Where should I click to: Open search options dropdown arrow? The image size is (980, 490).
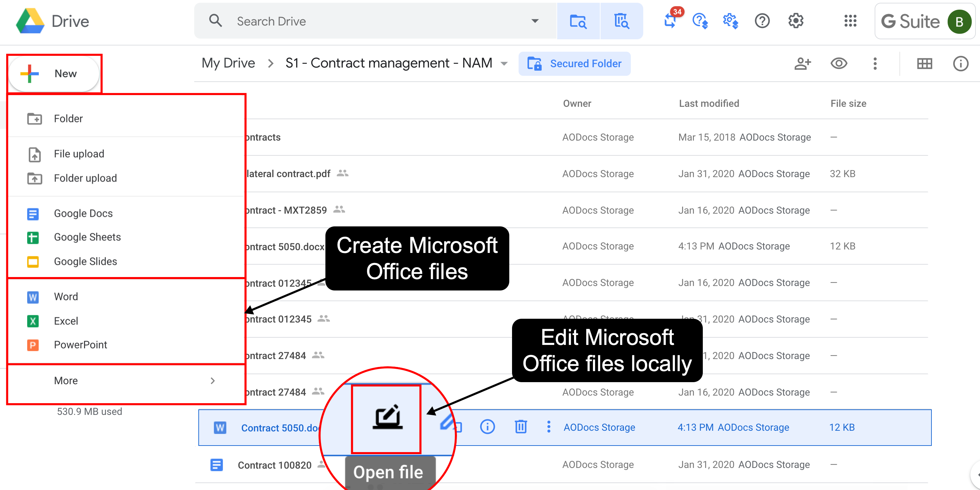[535, 21]
